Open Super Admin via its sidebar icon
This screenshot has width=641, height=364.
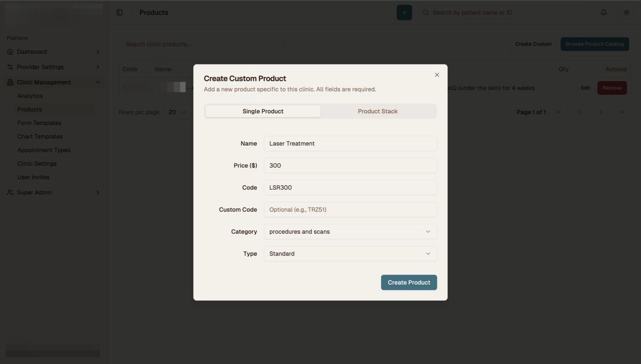(9, 192)
